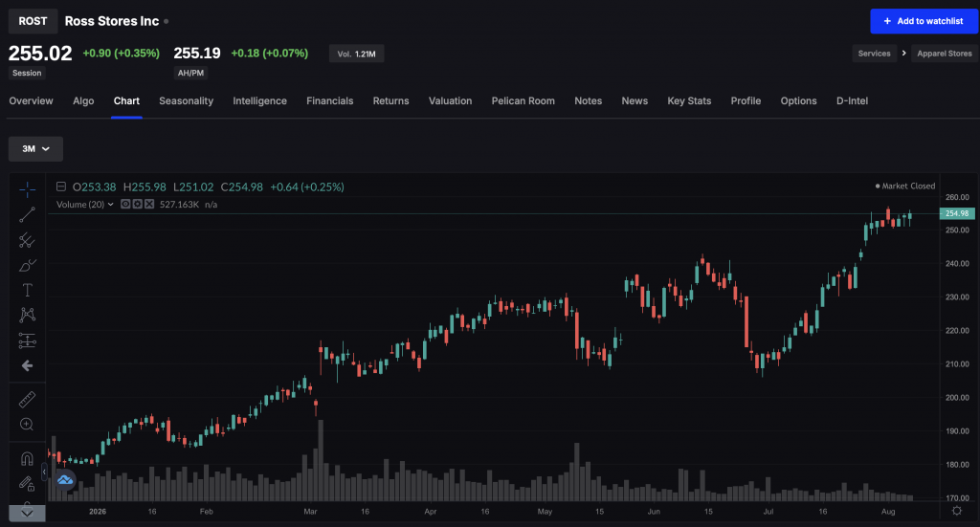Click the +0.90 (+0.35%) session change
The width and height of the screenshot is (980, 527).
tap(122, 53)
